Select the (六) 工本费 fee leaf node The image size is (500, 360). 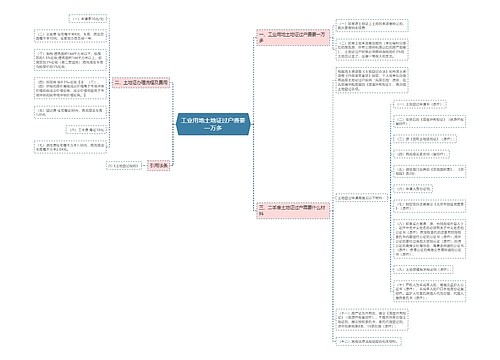click(x=86, y=130)
